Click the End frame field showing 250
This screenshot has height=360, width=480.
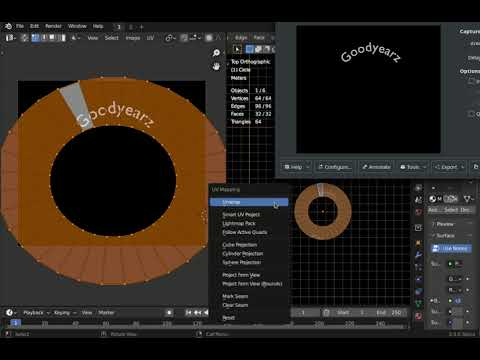pyautogui.click(x=390, y=313)
